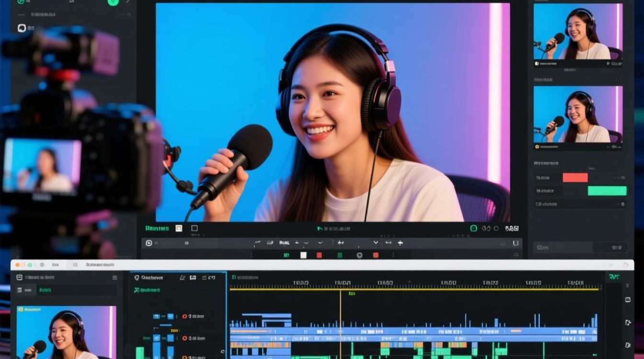Click the white stop square in the transport row
The width and height of the screenshot is (644, 359).
(x=303, y=255)
